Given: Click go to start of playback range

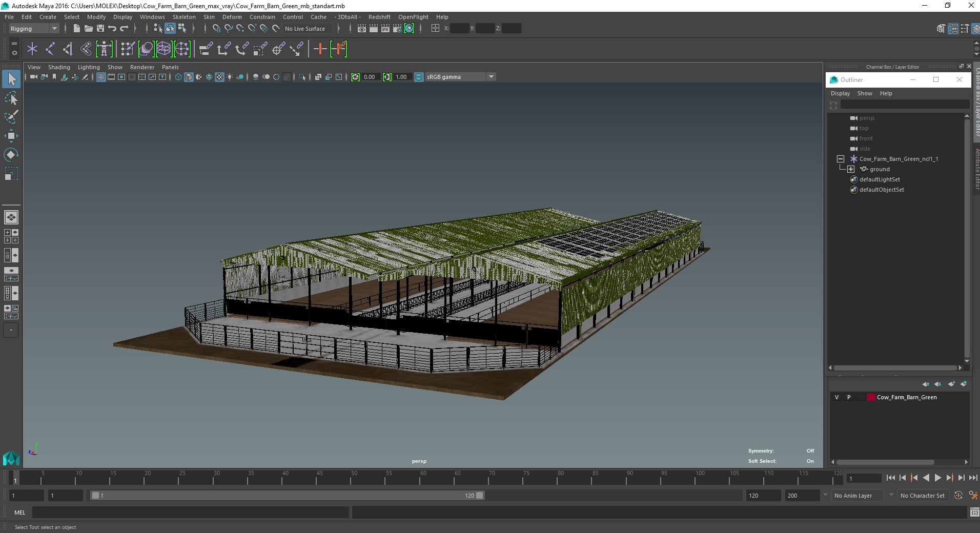Looking at the screenshot, I should click(x=891, y=478).
